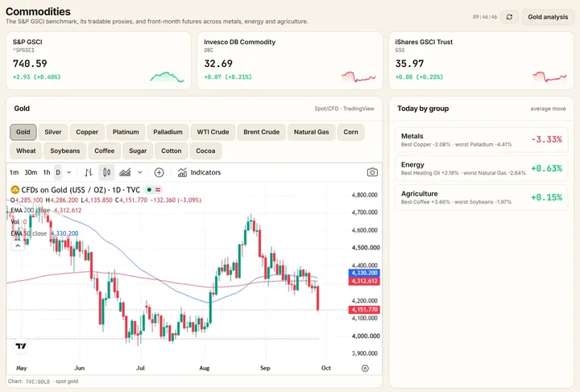Select the Coffee commodity tab
This screenshot has width=580, height=392.
(104, 151)
